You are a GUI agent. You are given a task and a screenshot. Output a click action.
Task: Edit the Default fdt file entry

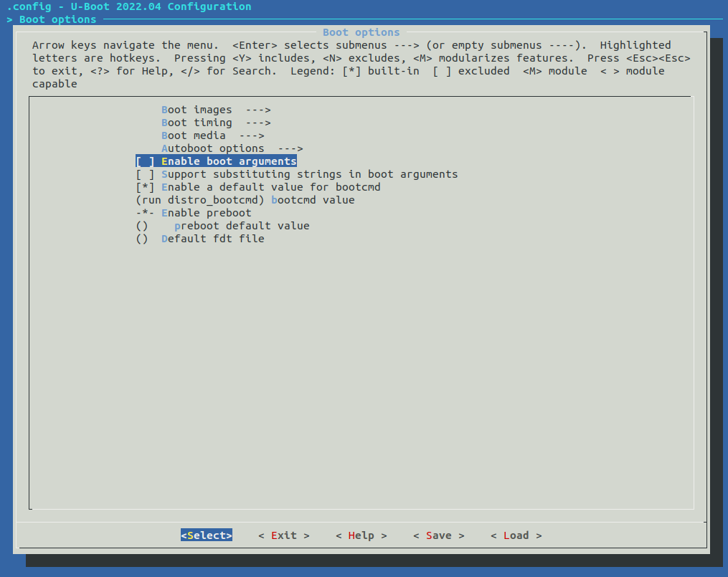tap(200, 239)
